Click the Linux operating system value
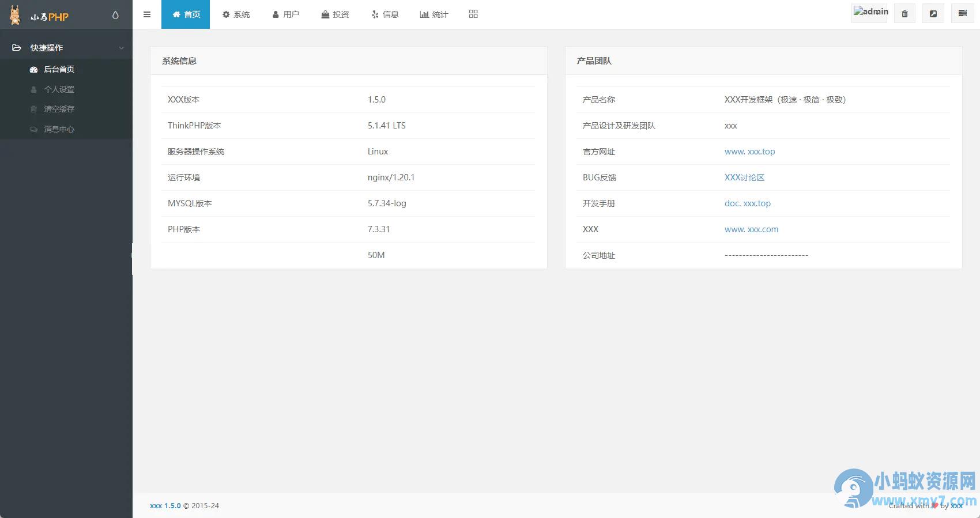The image size is (980, 518). pos(378,152)
